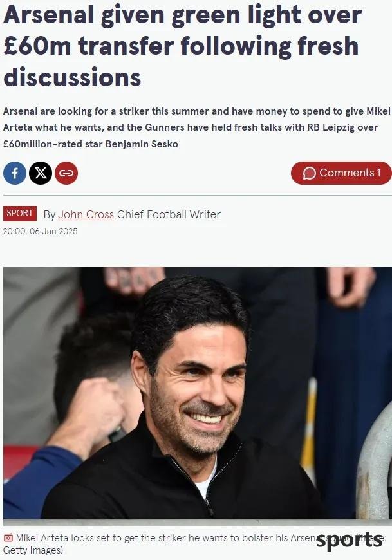392x560 pixels.
Task: Click the Getty Images credit text
Action: 33,550
